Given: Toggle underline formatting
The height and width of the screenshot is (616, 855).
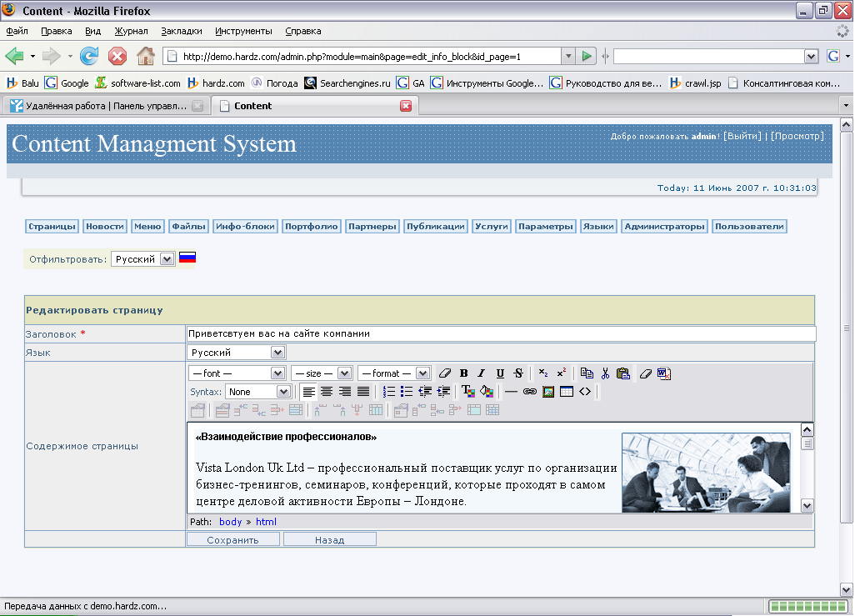Looking at the screenshot, I should click(500, 373).
